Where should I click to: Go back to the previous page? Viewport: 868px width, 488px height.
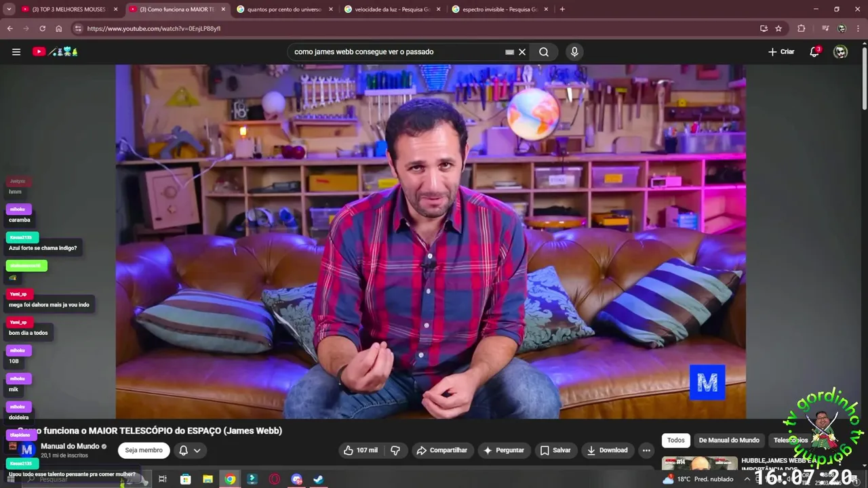tap(9, 28)
